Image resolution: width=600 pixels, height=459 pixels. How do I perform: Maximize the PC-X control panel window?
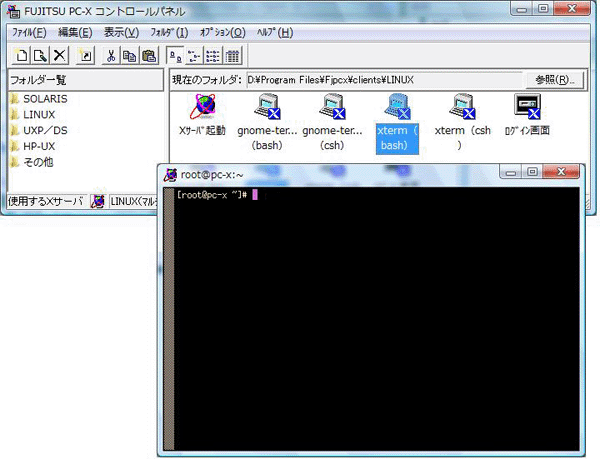tap(543, 9)
